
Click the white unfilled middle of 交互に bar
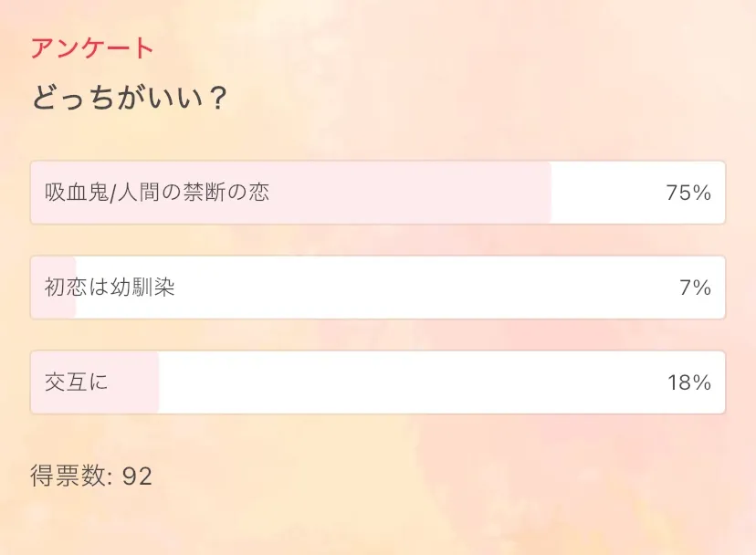point(411,382)
